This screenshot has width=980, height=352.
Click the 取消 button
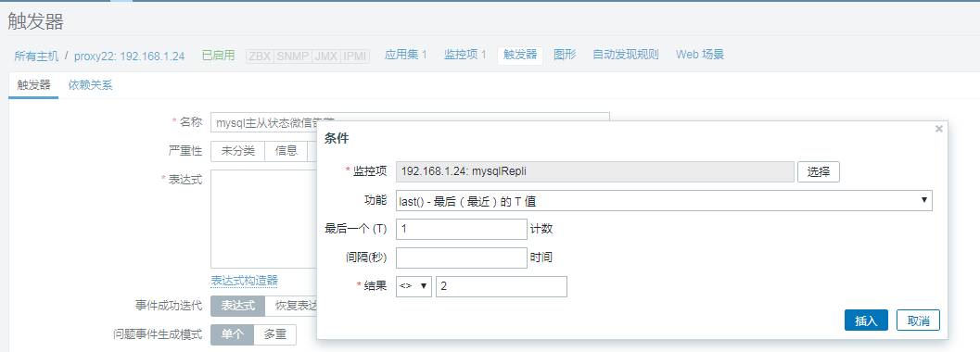918,321
